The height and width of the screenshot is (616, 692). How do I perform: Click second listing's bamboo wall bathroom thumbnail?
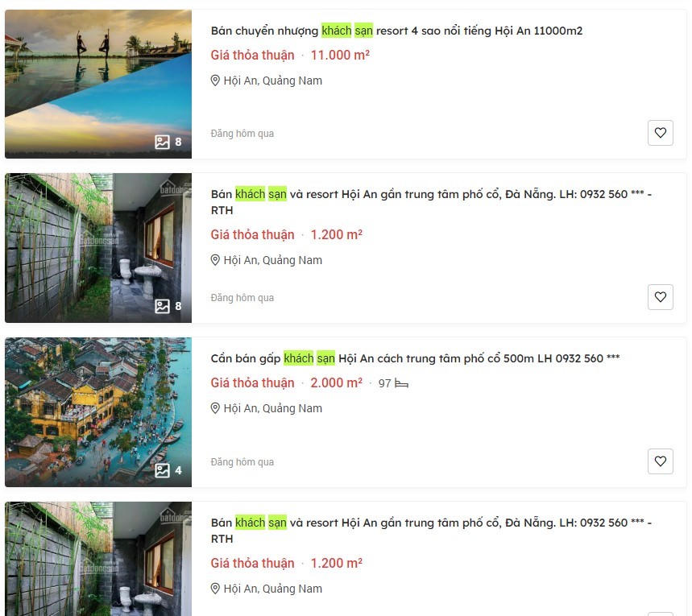(98, 247)
